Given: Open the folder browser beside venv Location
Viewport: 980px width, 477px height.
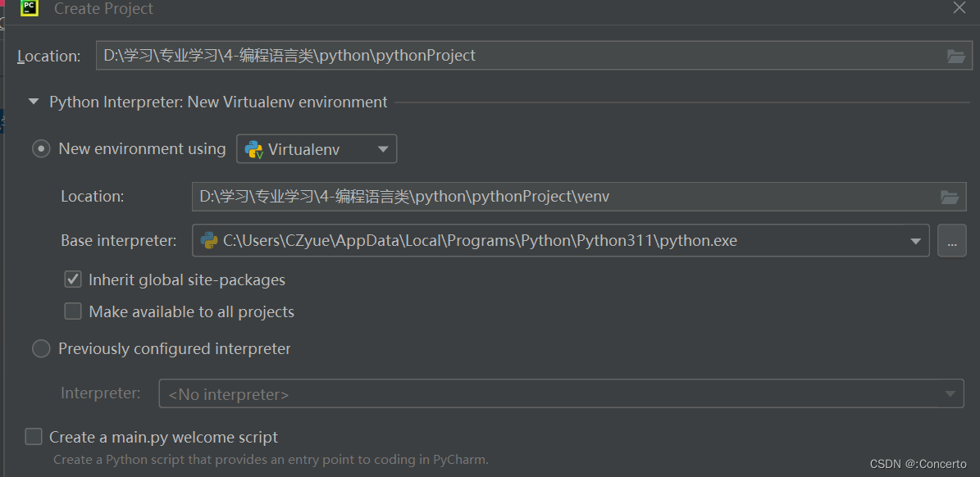Looking at the screenshot, I should (x=950, y=196).
